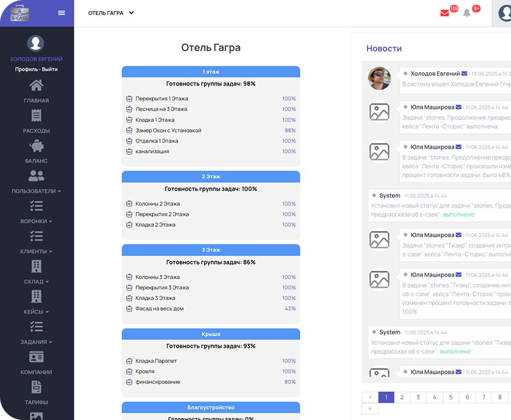Image resolution: width=511 pixels, height=420 pixels.
Task: Go to the previous news page arrow
Action: (370, 397)
